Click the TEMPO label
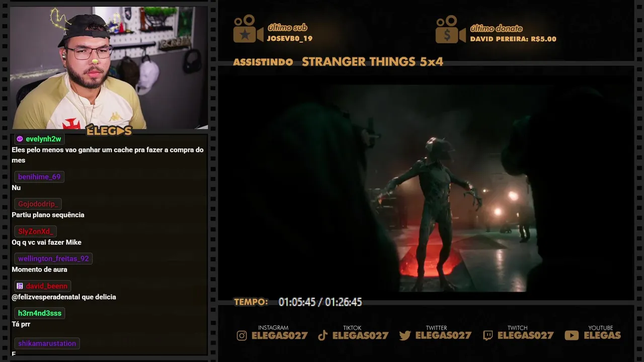644x362 pixels. [251, 302]
